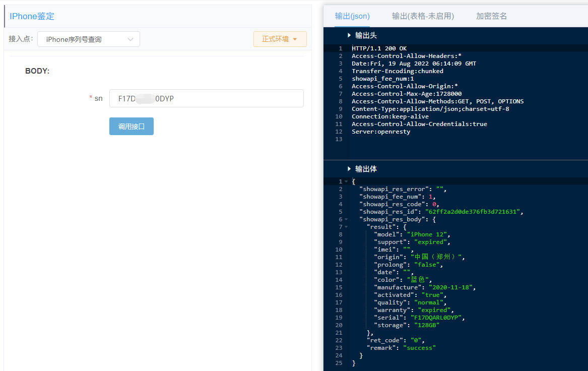
Task: Click the 接入点 label
Action: [x=21, y=39]
